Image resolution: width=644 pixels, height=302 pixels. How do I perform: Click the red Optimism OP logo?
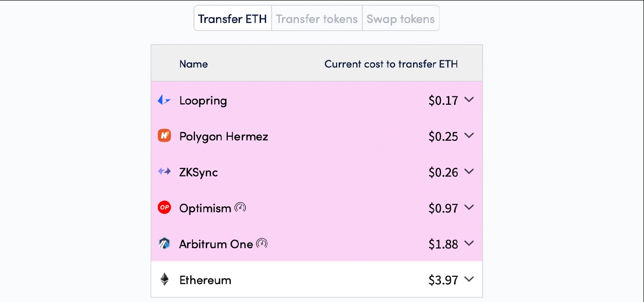[164, 207]
